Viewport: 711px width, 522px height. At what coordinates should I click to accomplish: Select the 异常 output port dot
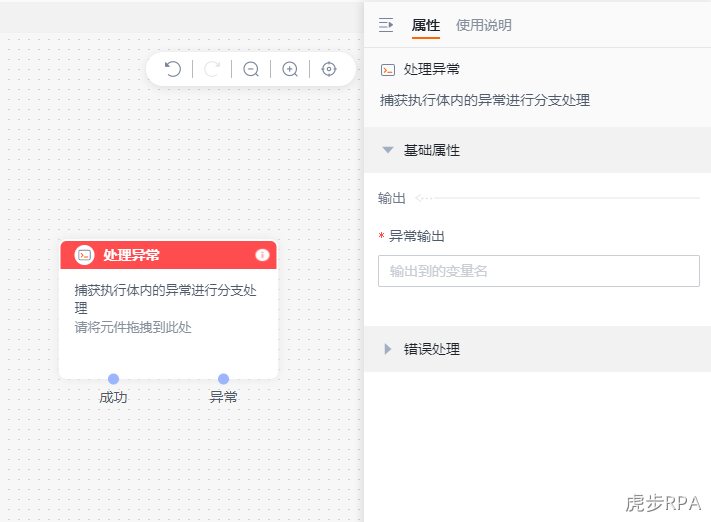click(223, 379)
